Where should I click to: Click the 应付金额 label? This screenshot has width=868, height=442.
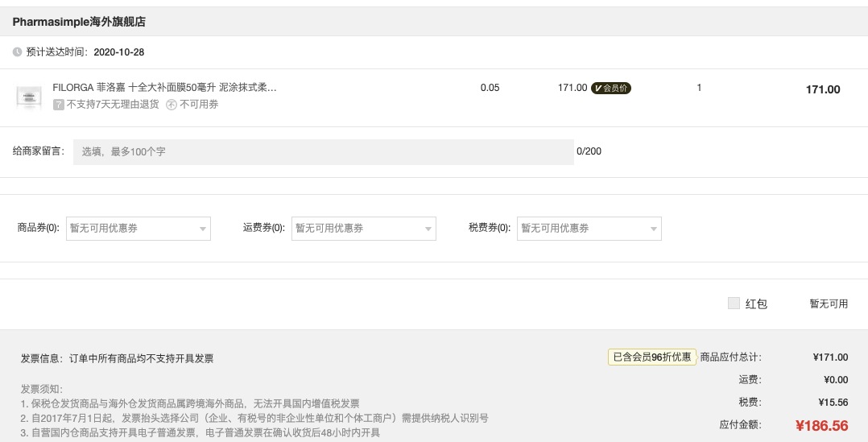[740, 425]
